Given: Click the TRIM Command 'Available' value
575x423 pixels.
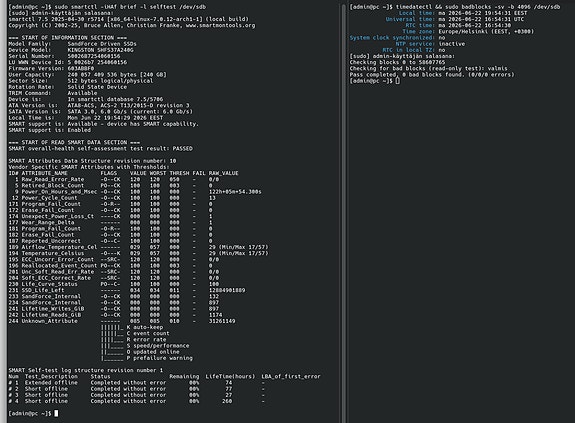Looking at the screenshot, I should [82, 93].
